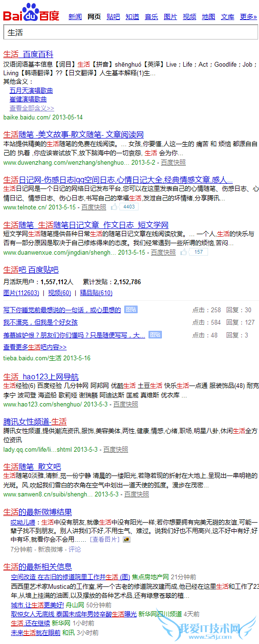Screen dimensions: 259x644
Task: Go to the 文库 tab
Action: click(x=228, y=17)
